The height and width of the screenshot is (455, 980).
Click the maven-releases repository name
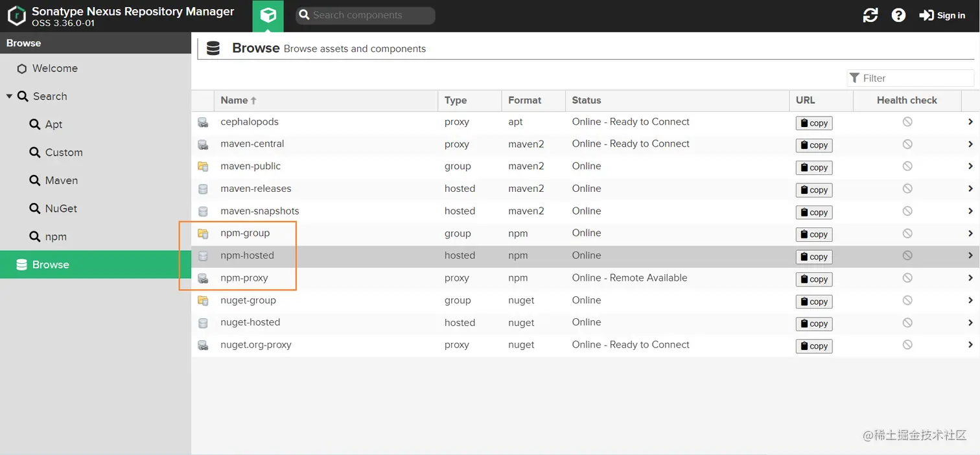click(x=256, y=189)
